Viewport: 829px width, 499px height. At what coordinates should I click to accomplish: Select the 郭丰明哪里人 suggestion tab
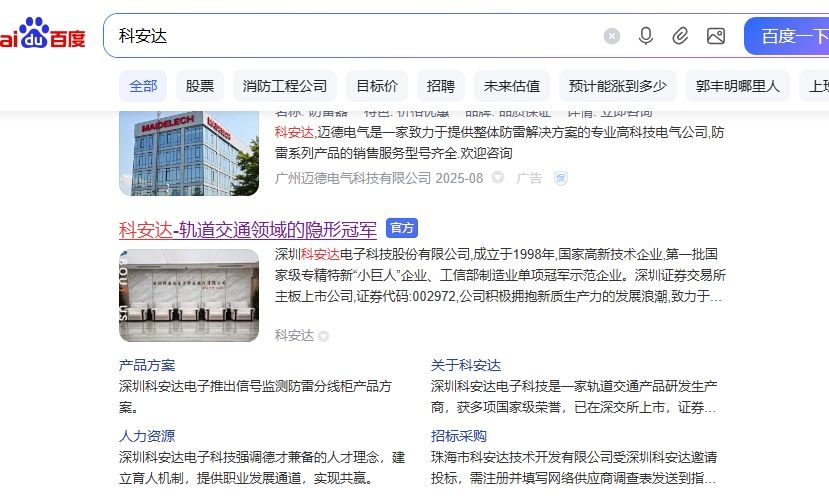pyautogui.click(x=738, y=86)
